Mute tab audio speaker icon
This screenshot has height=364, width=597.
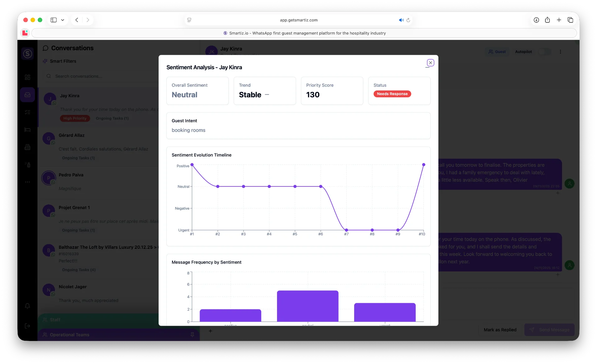(401, 20)
